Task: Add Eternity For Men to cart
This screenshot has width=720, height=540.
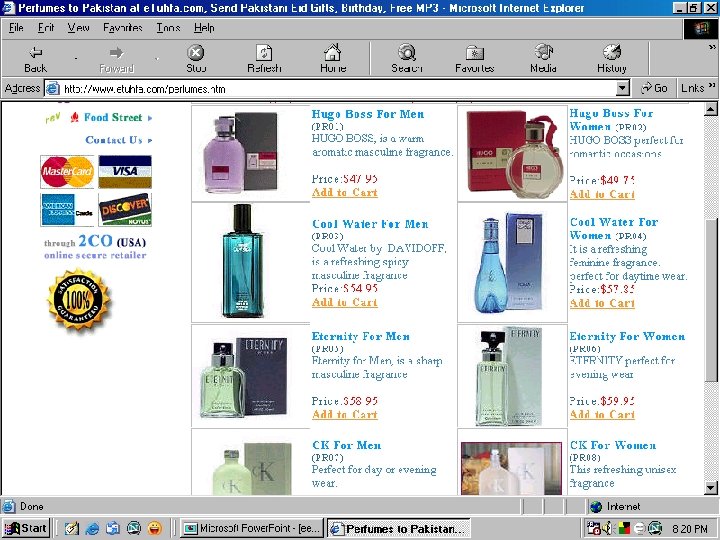Action: [344, 414]
